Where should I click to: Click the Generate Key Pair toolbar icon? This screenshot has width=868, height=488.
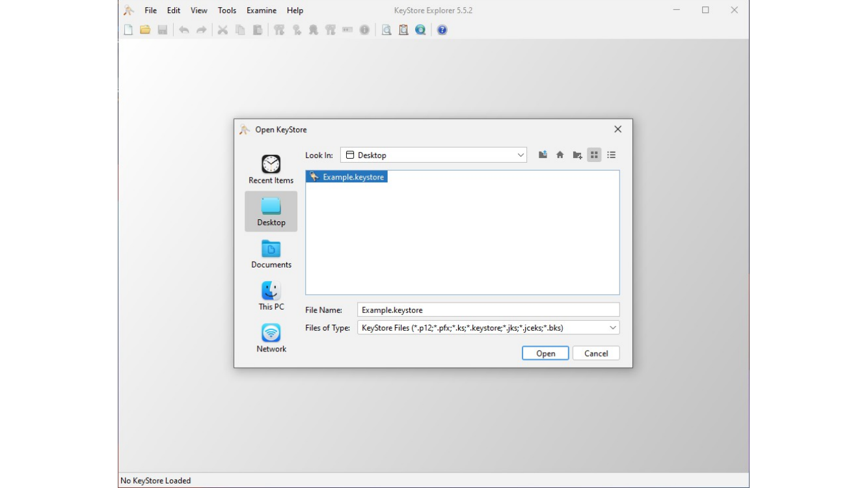coord(279,30)
